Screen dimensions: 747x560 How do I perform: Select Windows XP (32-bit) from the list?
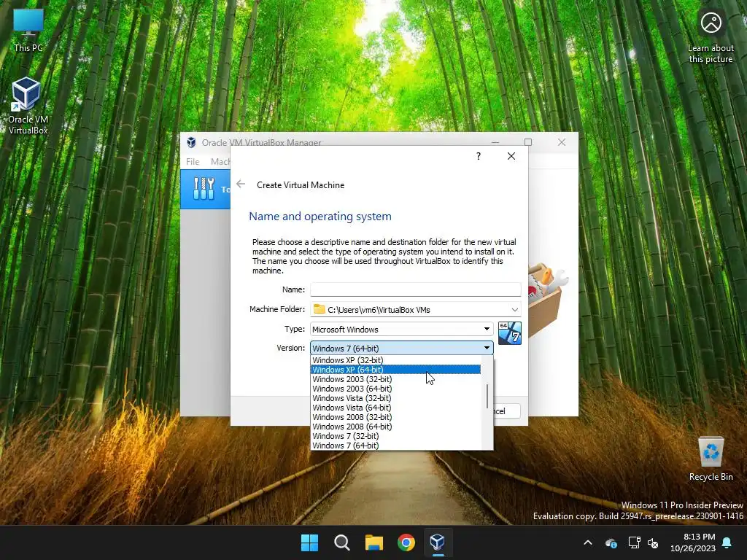[x=395, y=360]
